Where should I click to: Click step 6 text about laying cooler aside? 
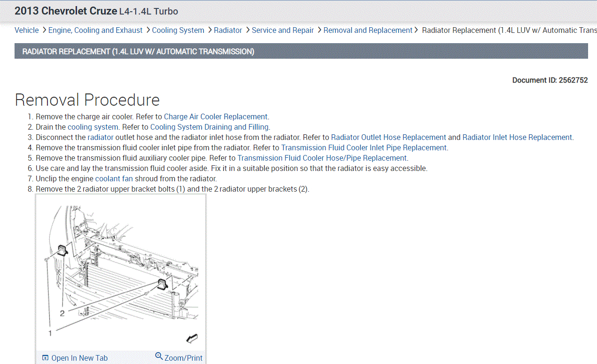(x=232, y=168)
